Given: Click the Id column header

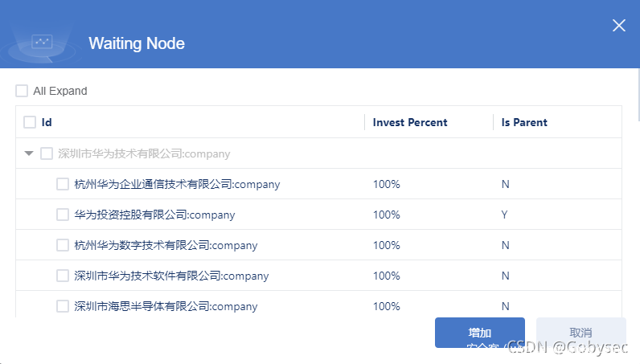Looking at the screenshot, I should pos(47,122).
